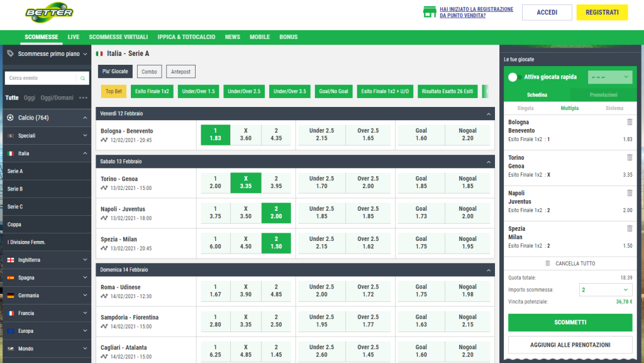Click the Italy flag in Serie A header
Screen dimensions: 644x363
click(99, 53)
